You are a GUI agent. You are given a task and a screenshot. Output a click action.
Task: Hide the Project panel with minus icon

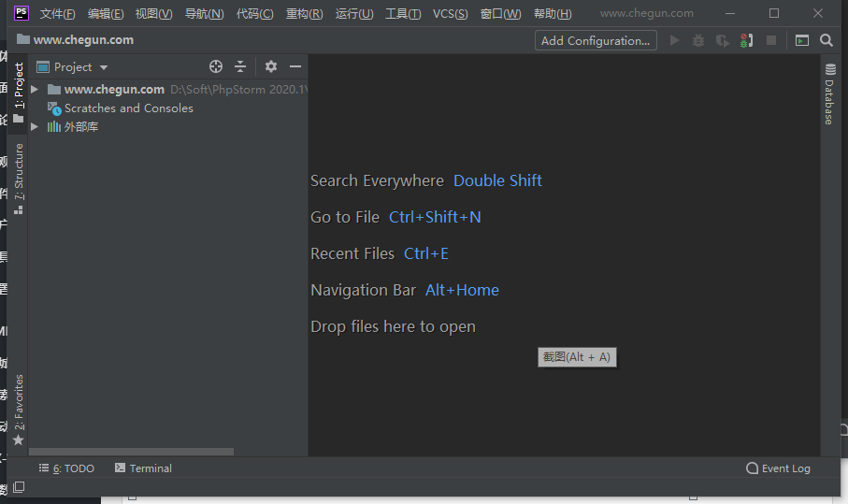point(295,66)
